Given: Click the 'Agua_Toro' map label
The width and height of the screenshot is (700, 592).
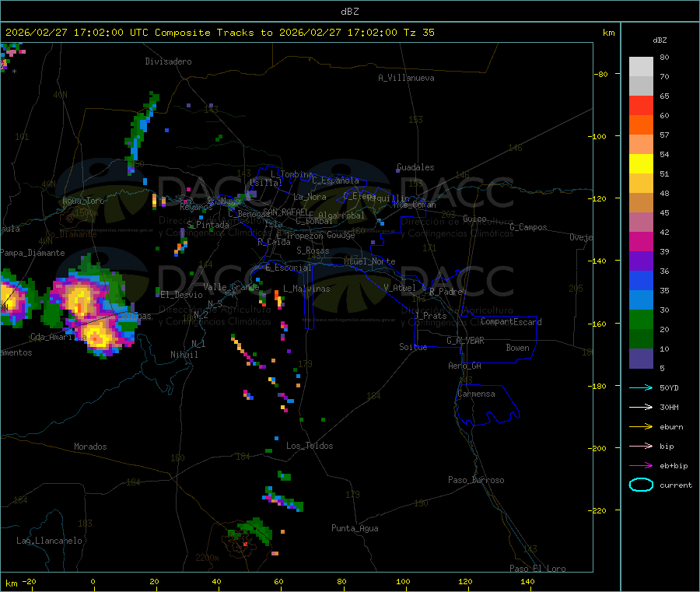Looking at the screenshot, I should tap(83, 201).
